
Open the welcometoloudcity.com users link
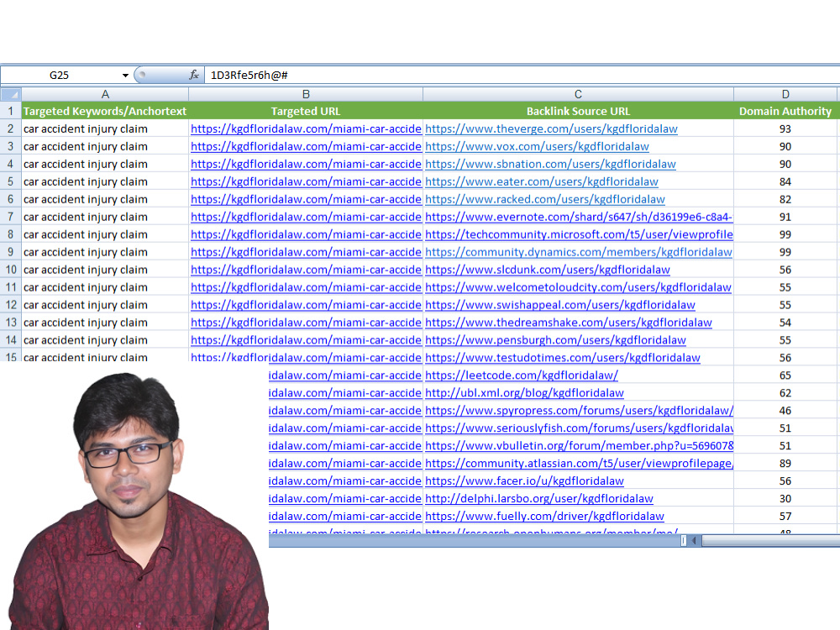(578, 287)
